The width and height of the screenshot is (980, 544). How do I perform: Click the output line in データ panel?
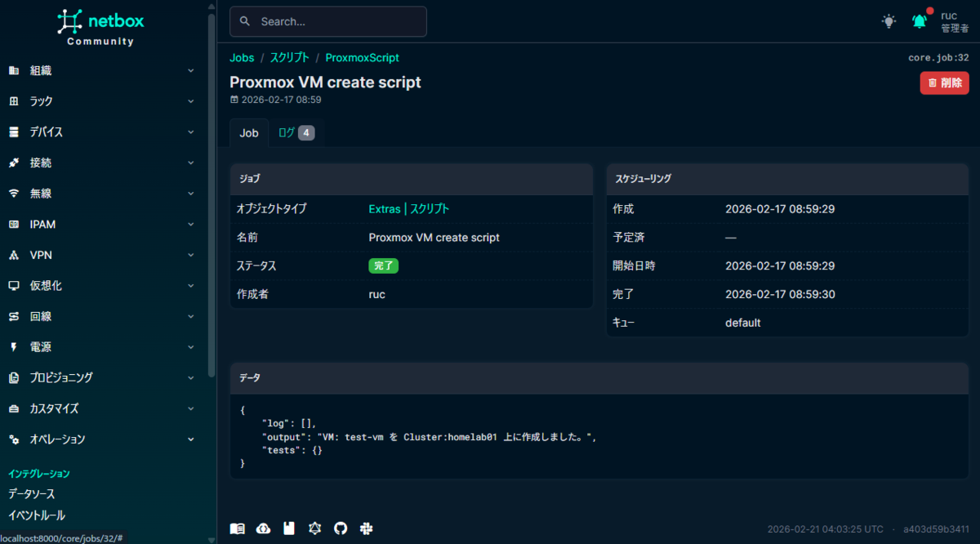430,437
